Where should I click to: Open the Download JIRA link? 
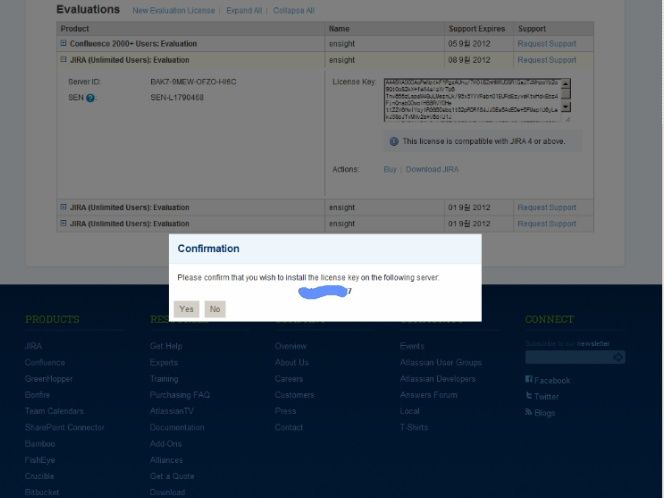pyautogui.click(x=432, y=169)
